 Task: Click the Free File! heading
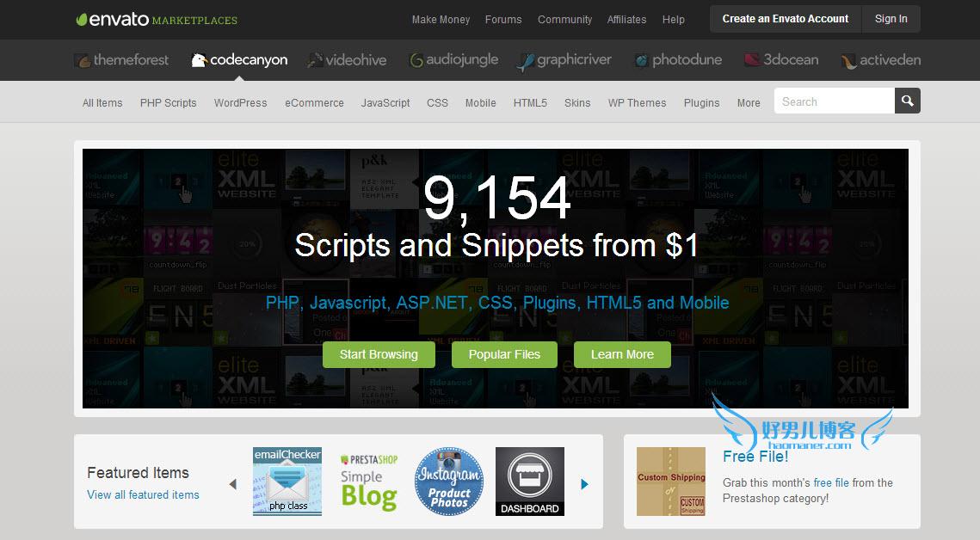click(x=755, y=457)
